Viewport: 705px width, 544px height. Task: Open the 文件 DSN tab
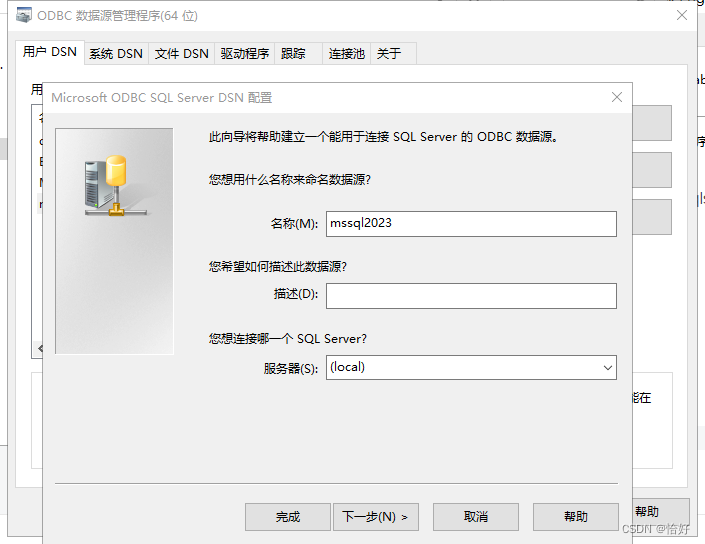pyautogui.click(x=181, y=54)
